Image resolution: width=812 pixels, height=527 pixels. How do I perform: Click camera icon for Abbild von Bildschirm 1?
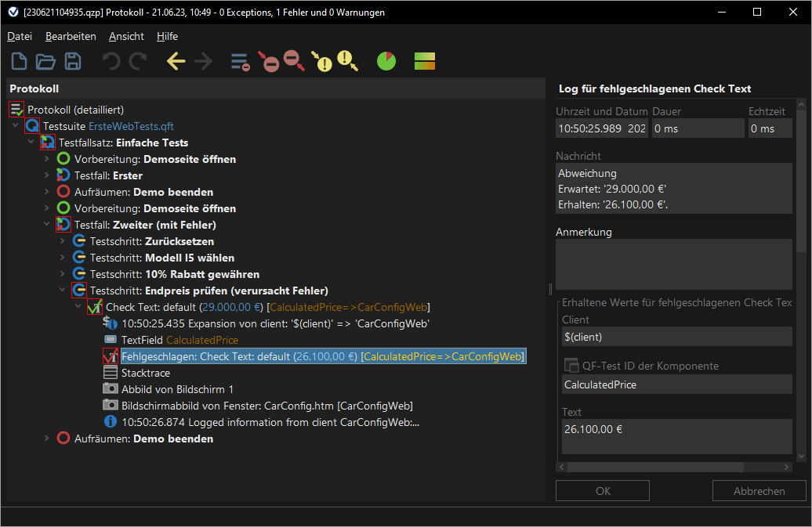(111, 388)
